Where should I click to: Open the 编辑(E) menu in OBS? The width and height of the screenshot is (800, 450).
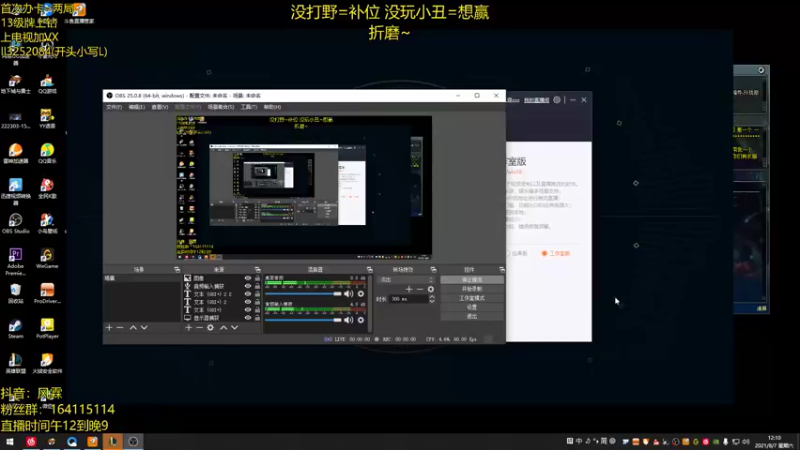point(136,107)
